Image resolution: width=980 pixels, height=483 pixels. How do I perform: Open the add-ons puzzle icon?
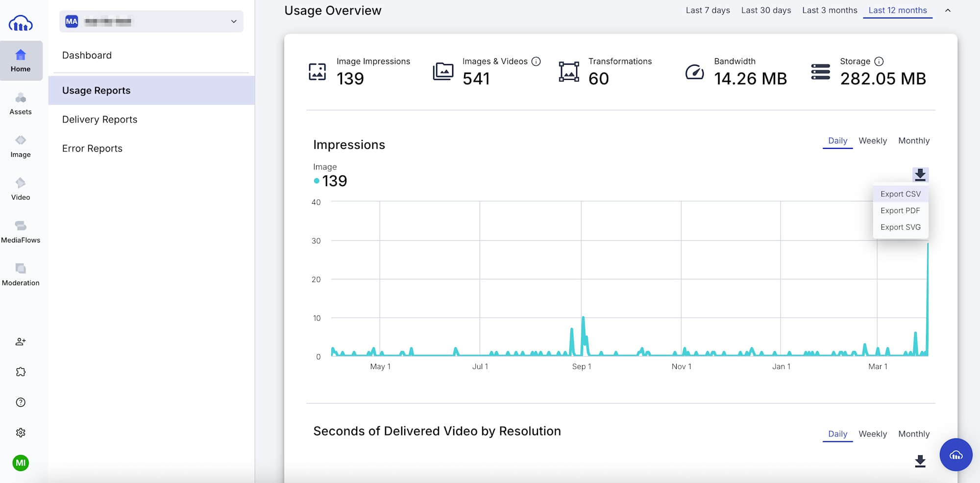(21, 372)
